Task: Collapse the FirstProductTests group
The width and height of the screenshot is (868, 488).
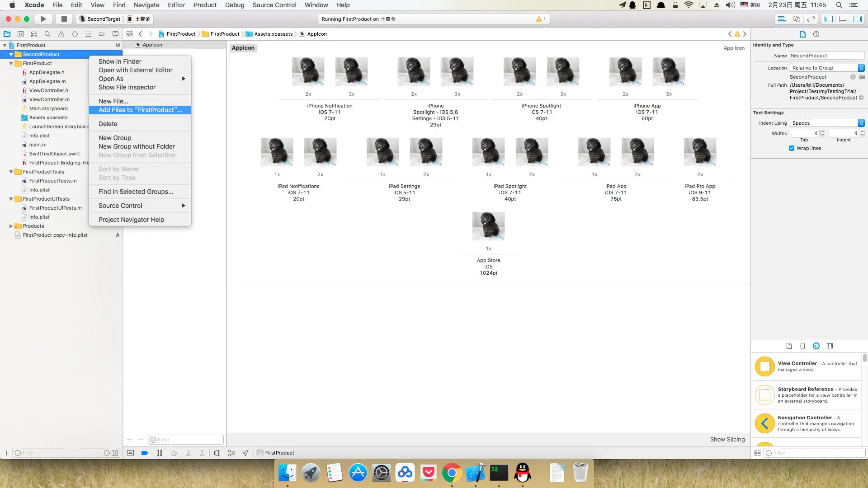Action: tap(11, 172)
